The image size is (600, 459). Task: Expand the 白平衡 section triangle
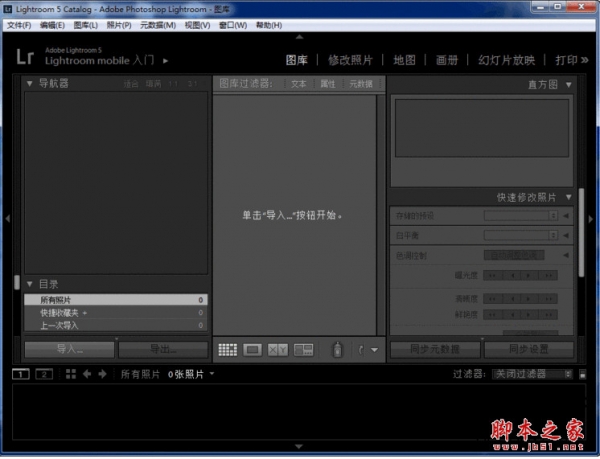click(x=566, y=235)
